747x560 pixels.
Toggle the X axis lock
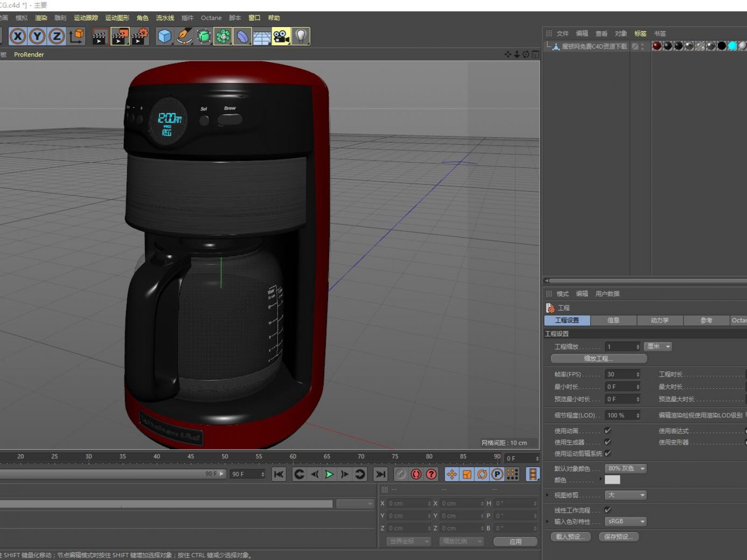tap(18, 36)
